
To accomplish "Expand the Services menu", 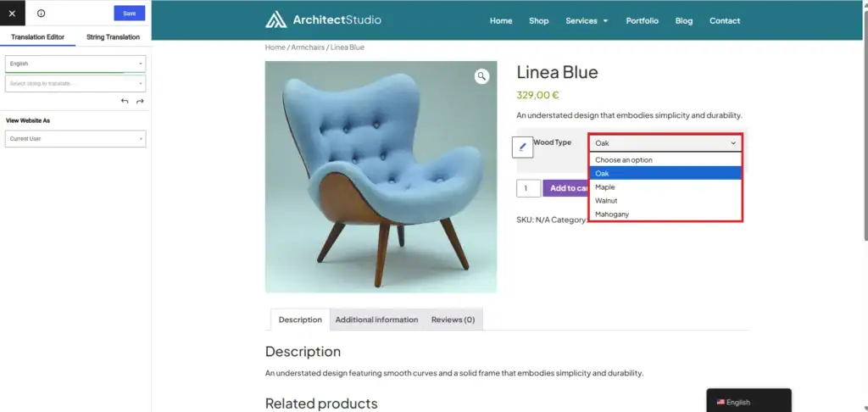I will (587, 20).
